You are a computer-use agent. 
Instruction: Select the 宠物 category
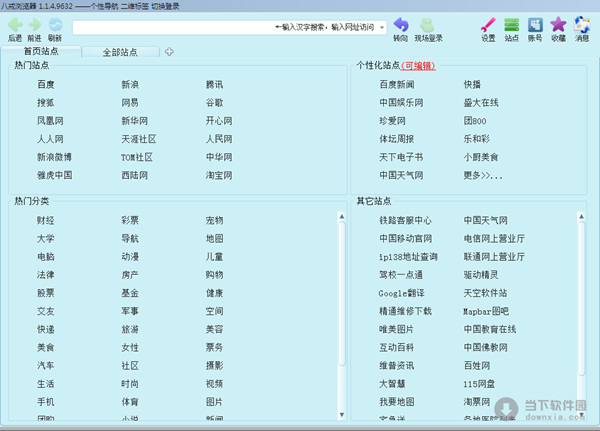pyautogui.click(x=214, y=220)
